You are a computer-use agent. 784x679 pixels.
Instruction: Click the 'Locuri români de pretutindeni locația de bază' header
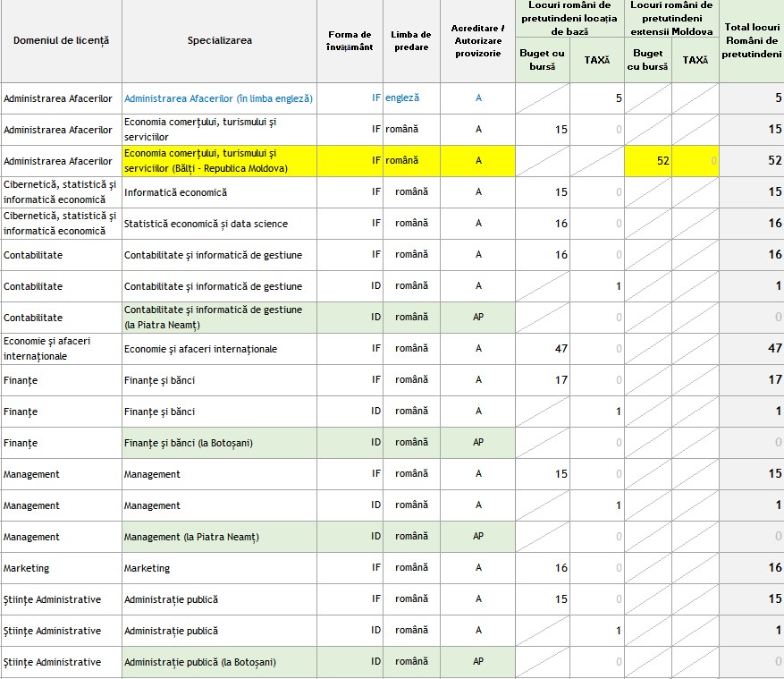tap(569, 18)
